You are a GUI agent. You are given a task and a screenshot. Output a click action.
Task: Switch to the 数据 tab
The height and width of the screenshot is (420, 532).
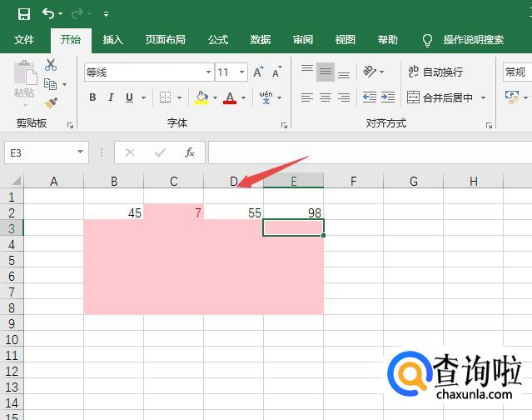261,40
